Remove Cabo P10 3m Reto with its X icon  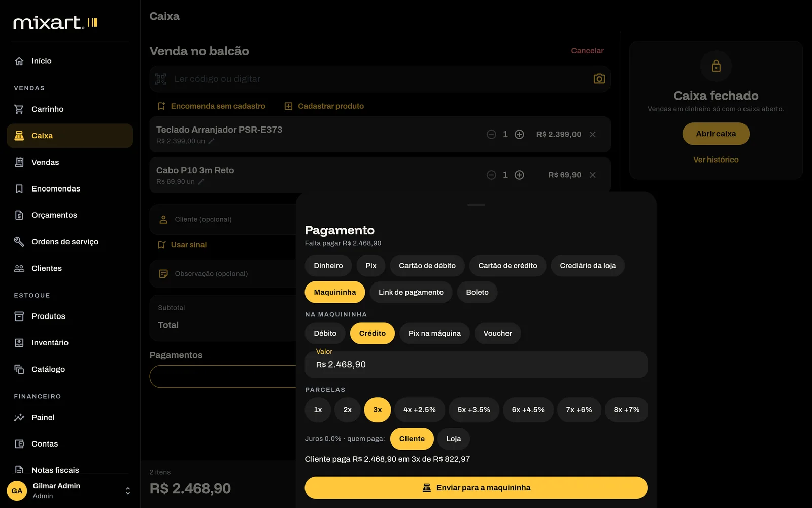(x=592, y=175)
